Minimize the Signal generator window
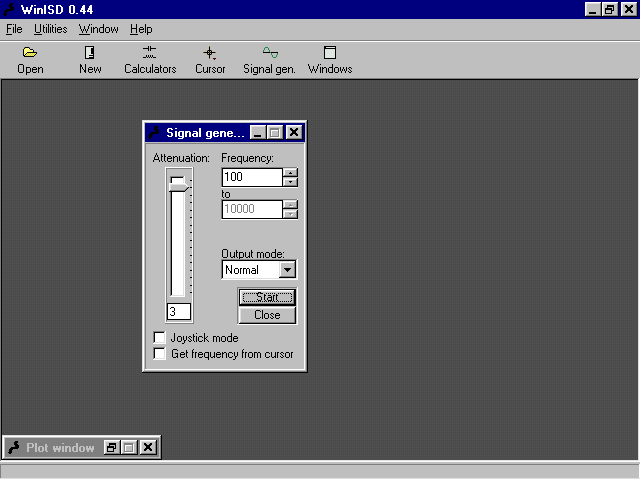 click(258, 132)
